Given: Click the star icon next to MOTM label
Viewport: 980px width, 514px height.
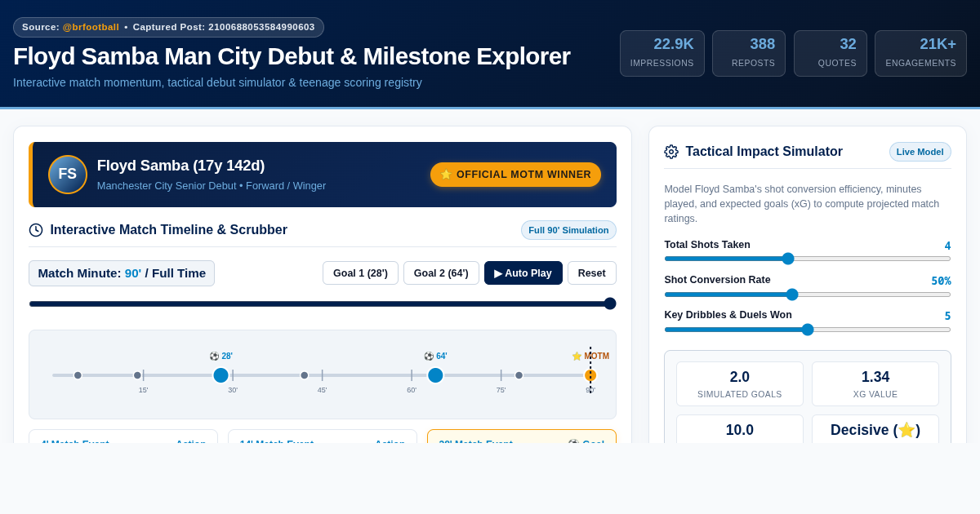Looking at the screenshot, I should 577,357.
